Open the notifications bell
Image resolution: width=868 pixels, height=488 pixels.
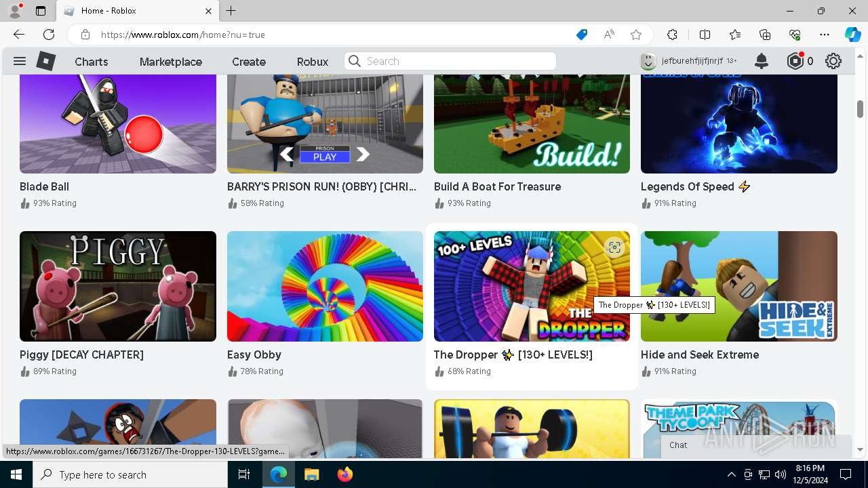tap(762, 61)
